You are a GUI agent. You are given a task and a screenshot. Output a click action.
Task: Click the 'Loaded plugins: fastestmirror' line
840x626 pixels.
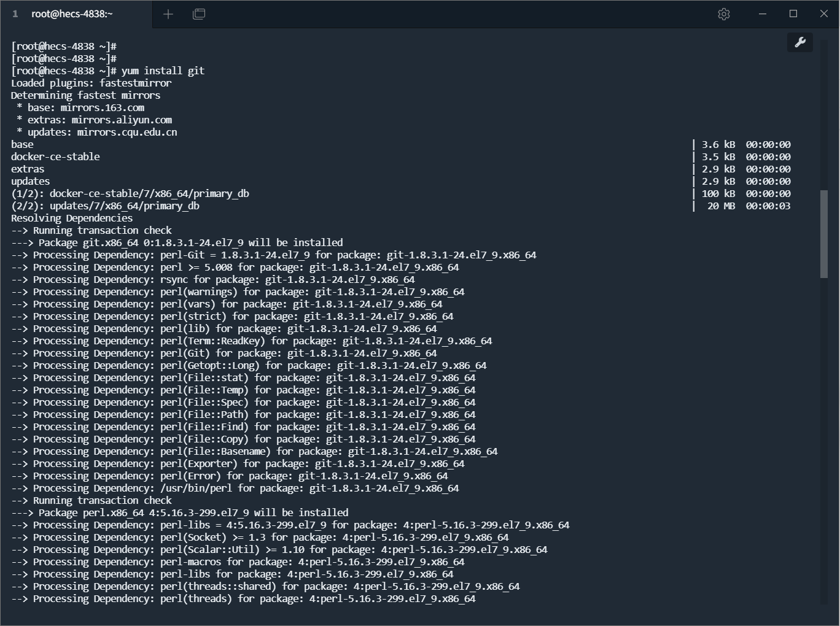coord(91,83)
